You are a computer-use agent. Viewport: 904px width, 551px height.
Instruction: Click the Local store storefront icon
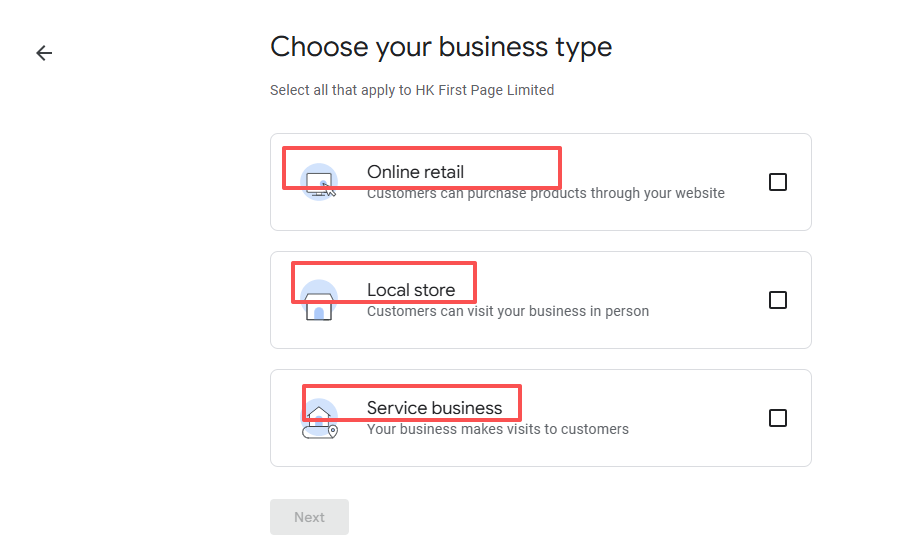click(319, 301)
